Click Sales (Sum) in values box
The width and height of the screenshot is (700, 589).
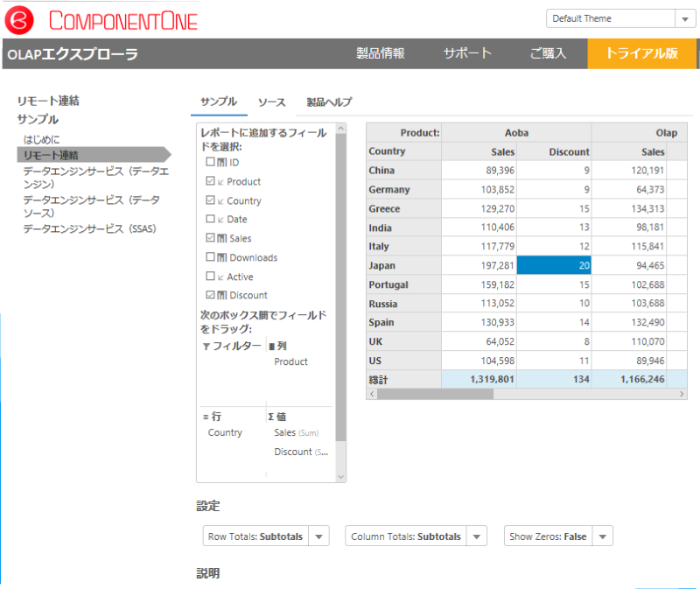point(297,432)
